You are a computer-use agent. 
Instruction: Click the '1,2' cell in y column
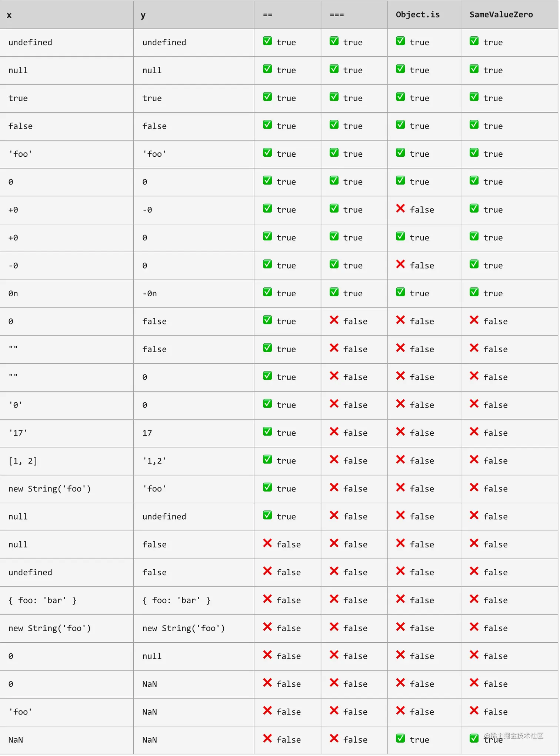[154, 461]
